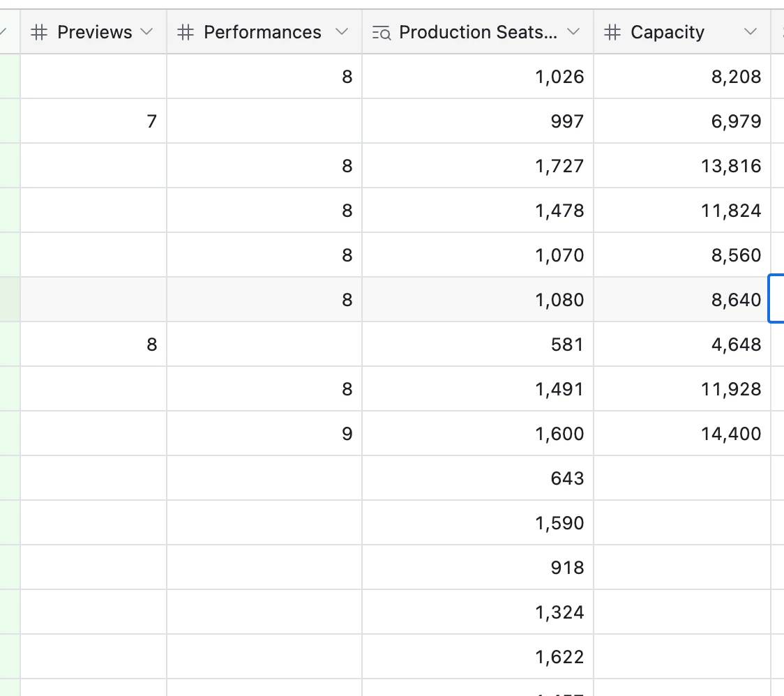Click the number icon beside Capacity header
The width and height of the screenshot is (784, 696).
point(612,32)
